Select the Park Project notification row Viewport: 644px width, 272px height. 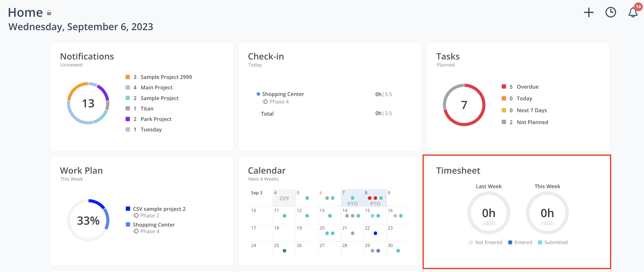(x=156, y=119)
